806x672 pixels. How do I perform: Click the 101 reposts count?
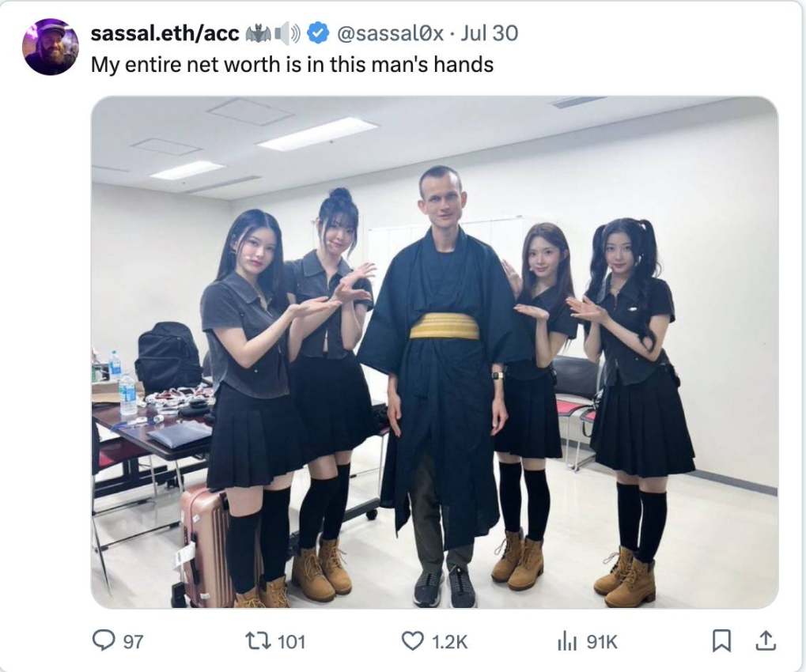coord(291,642)
